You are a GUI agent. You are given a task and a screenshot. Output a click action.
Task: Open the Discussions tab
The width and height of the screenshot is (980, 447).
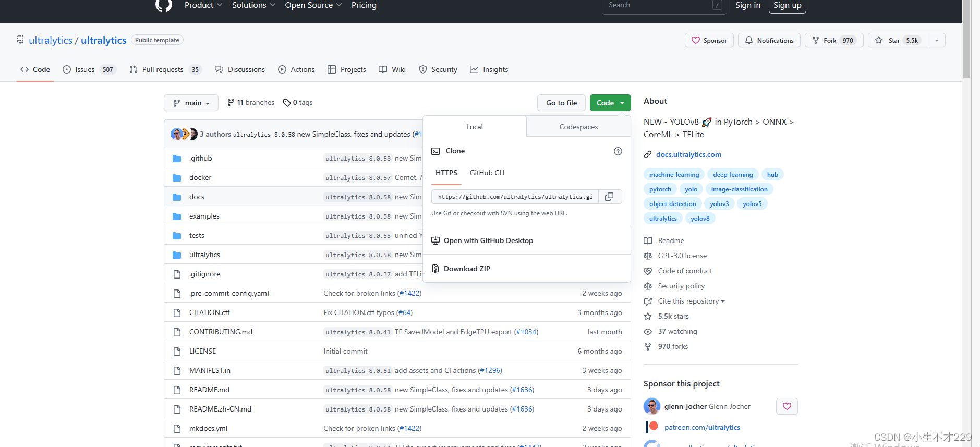[x=240, y=69]
